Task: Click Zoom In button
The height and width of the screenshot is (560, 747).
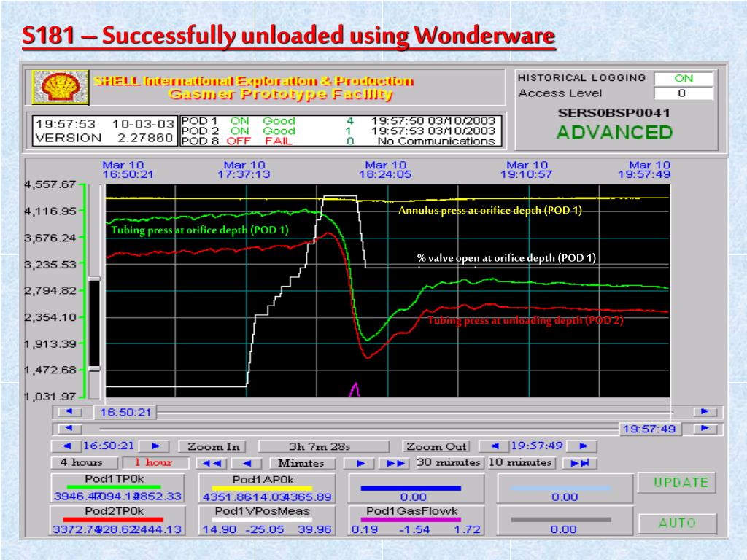Action: (213, 447)
